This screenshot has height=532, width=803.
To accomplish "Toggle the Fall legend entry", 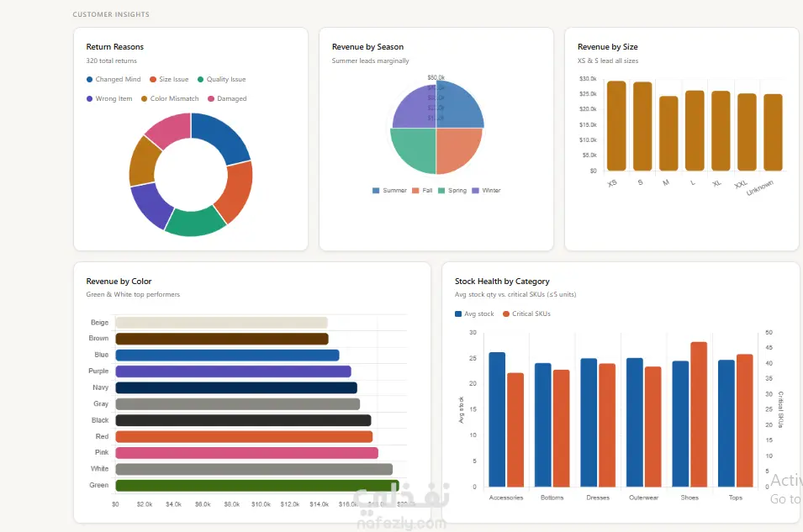I will click(422, 191).
